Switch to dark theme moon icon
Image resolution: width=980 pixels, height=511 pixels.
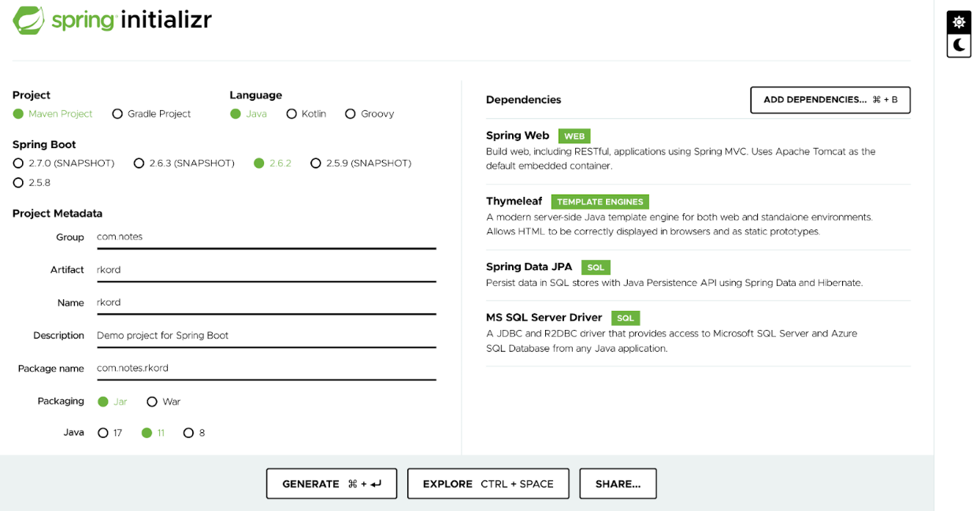pyautogui.click(x=959, y=46)
